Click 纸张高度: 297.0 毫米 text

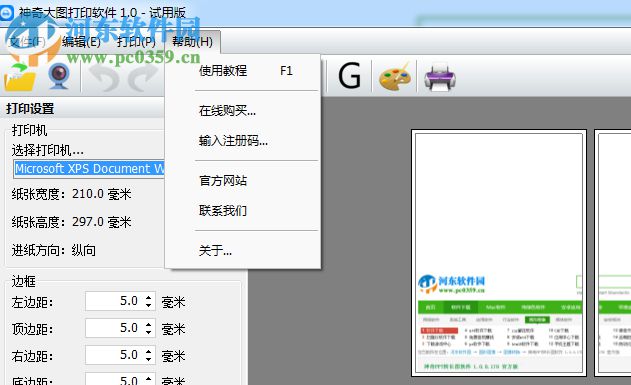[x=72, y=222]
